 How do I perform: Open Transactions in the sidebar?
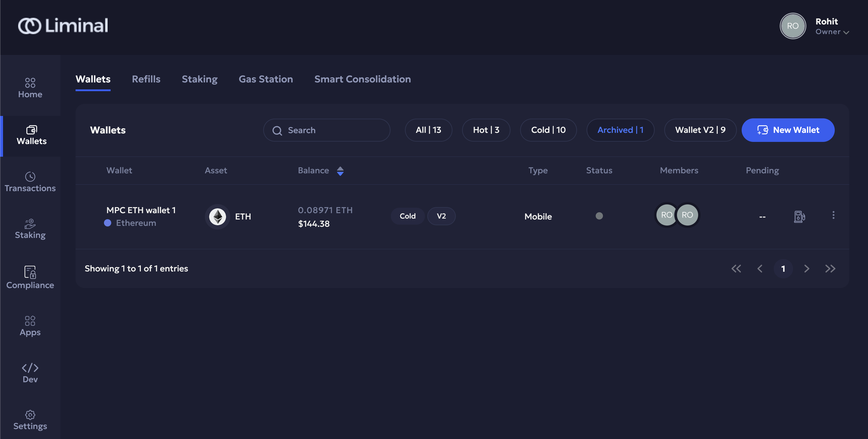(30, 182)
